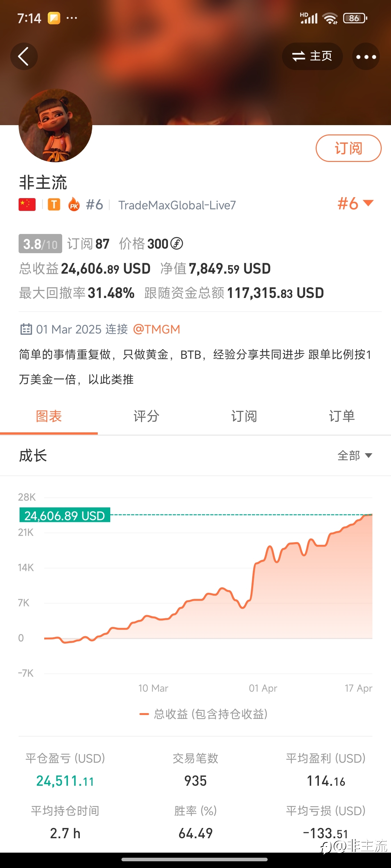Tap the PK flame ranking icon
The width and height of the screenshot is (391, 868).
coord(74,205)
